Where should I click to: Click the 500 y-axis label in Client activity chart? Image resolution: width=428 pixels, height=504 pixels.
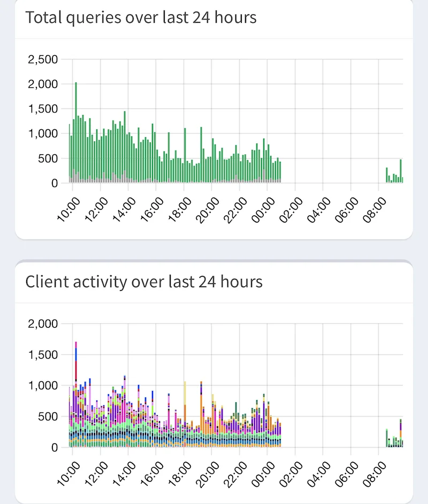click(48, 417)
